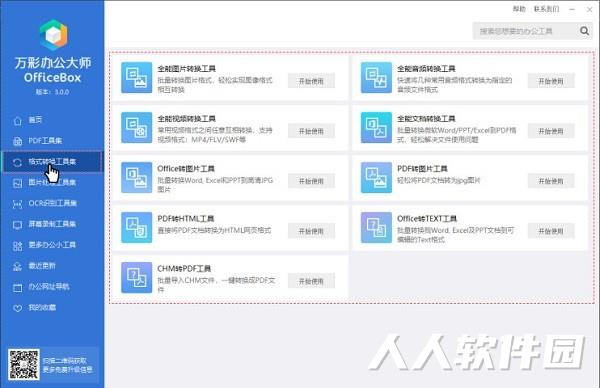Click the search magnifier icon
This screenshot has height=388, width=600.
pos(584,31)
